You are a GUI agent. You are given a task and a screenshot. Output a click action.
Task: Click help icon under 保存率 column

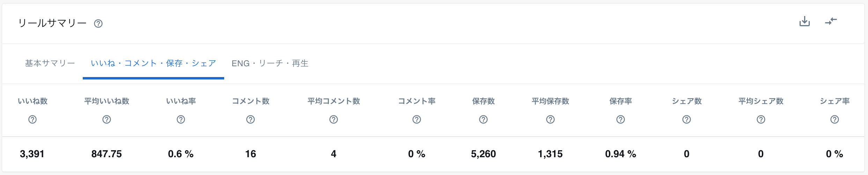tap(620, 120)
